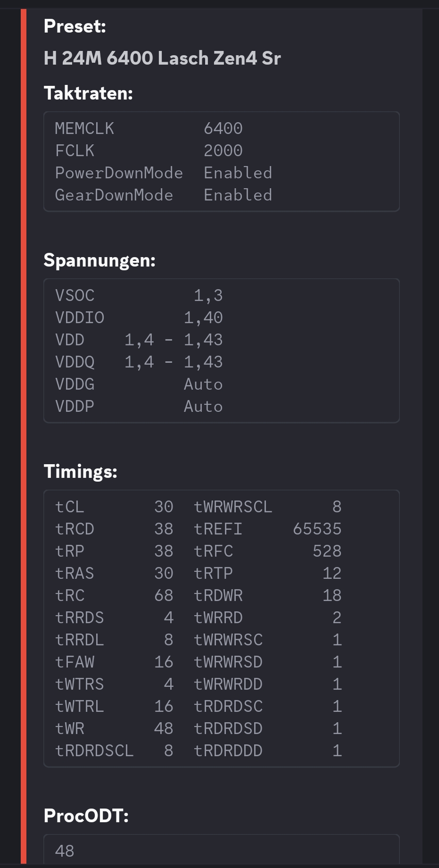Viewport: 439px width, 868px height.
Task: Click the VDDQ voltage range line
Action: click(139, 362)
